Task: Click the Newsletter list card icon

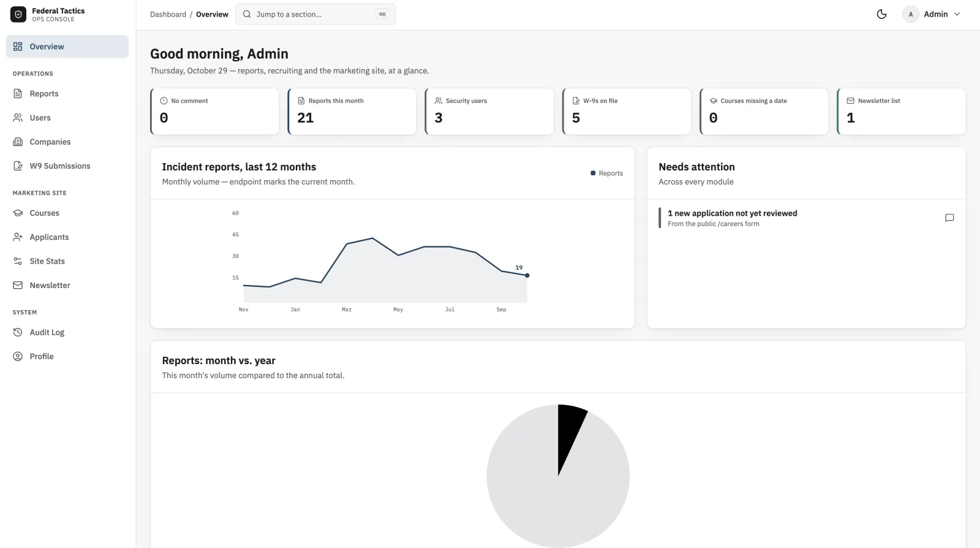Action: click(851, 101)
